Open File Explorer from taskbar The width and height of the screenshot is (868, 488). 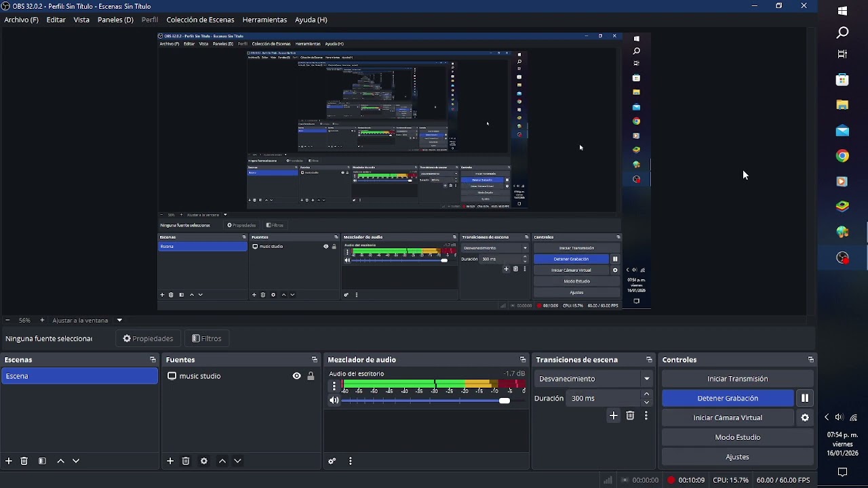point(842,105)
